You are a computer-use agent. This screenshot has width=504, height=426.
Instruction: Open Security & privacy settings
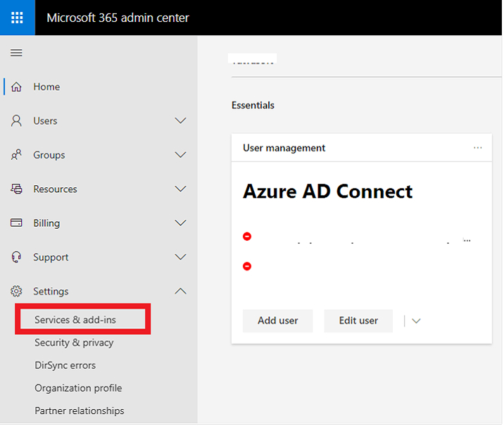click(x=74, y=343)
